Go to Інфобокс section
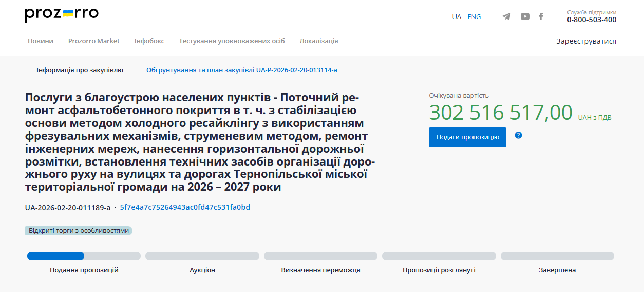The width and height of the screenshot is (644, 292). (x=149, y=41)
